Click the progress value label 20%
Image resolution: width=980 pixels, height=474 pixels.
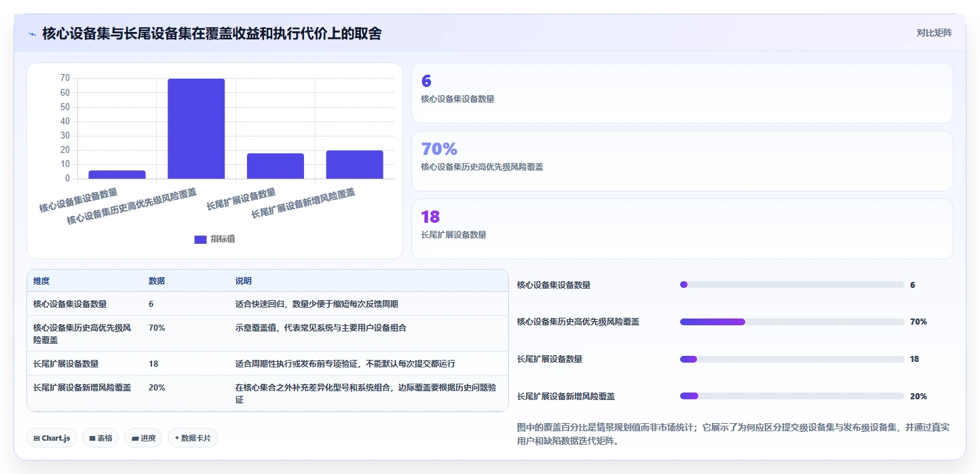point(918,396)
